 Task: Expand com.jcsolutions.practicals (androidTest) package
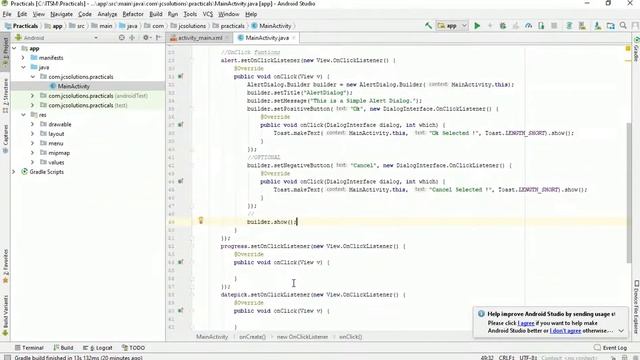click(33, 96)
